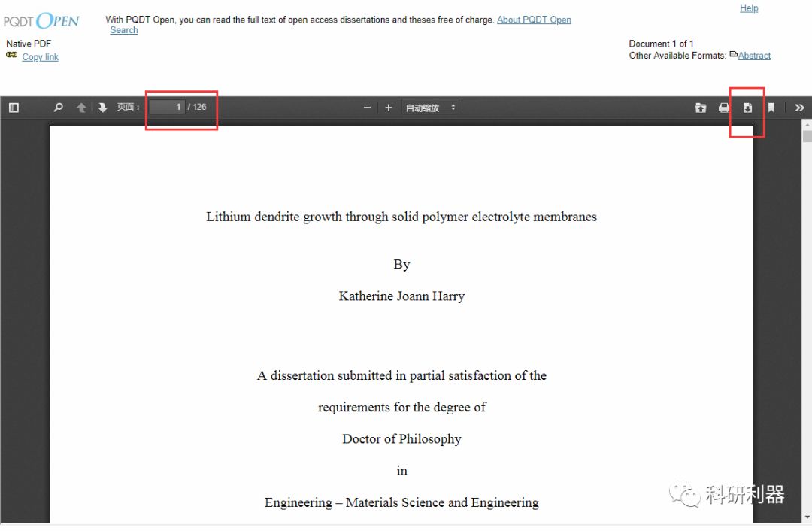Click the page number input field
Image resolution: width=812 pixels, height=531 pixels.
coord(166,107)
